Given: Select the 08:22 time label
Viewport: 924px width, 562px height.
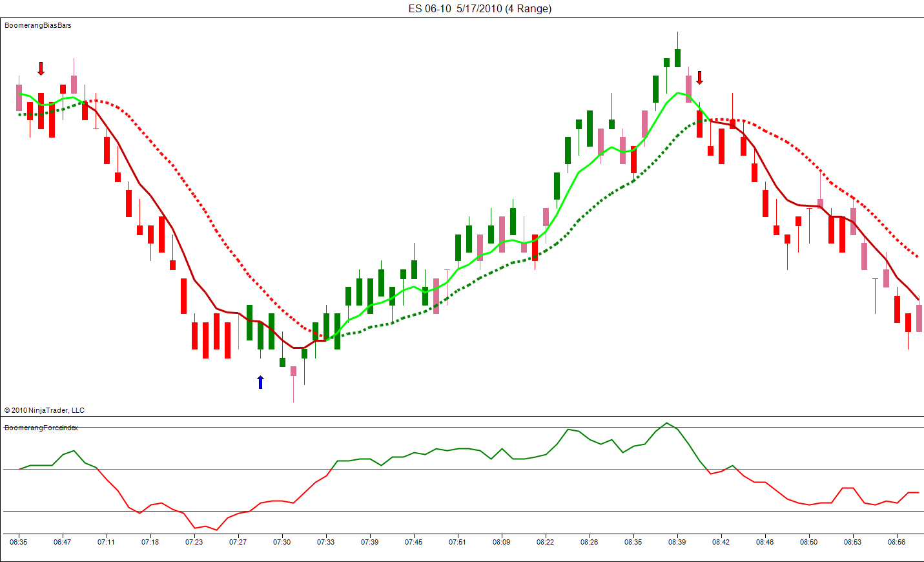Looking at the screenshot, I should pyautogui.click(x=546, y=542).
